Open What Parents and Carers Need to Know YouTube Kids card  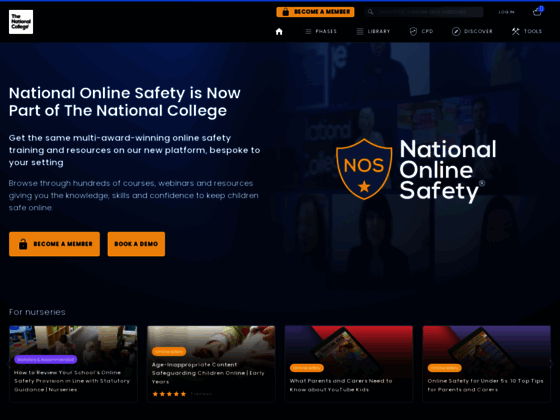click(x=349, y=364)
